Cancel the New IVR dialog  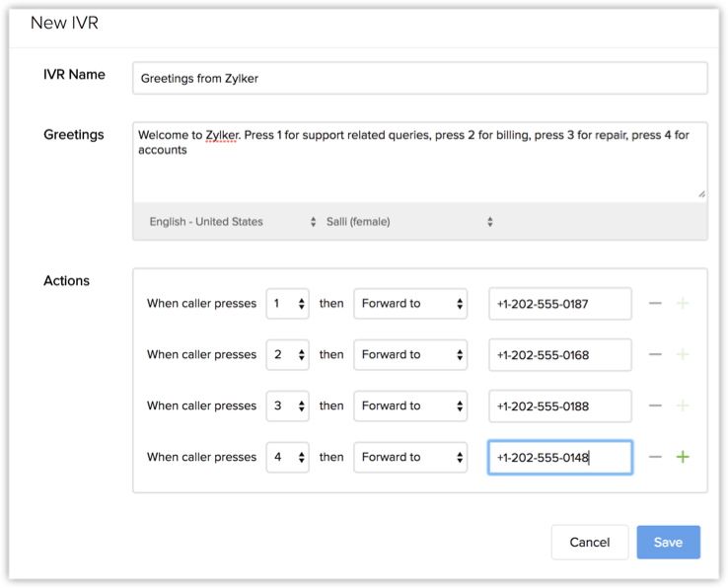[590, 543]
